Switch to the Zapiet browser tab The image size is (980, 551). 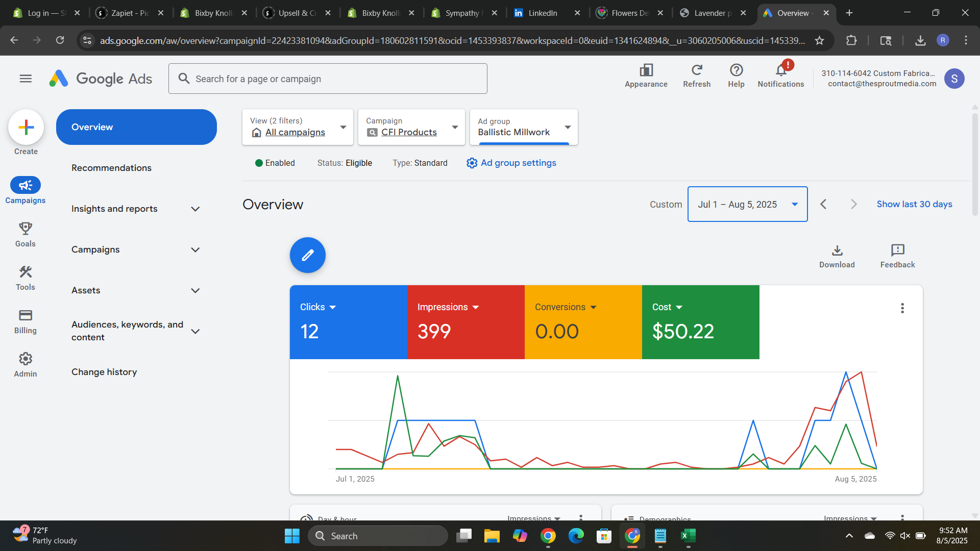[x=130, y=13]
